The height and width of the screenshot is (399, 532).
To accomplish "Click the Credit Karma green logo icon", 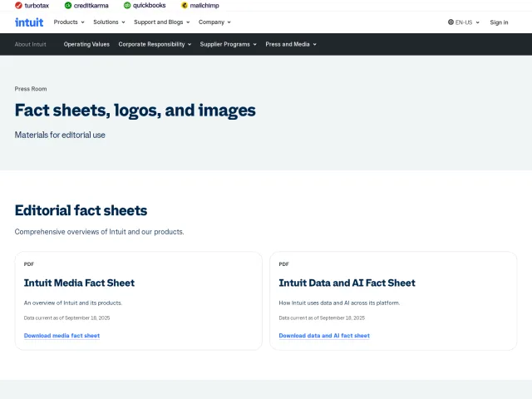I will [68, 6].
